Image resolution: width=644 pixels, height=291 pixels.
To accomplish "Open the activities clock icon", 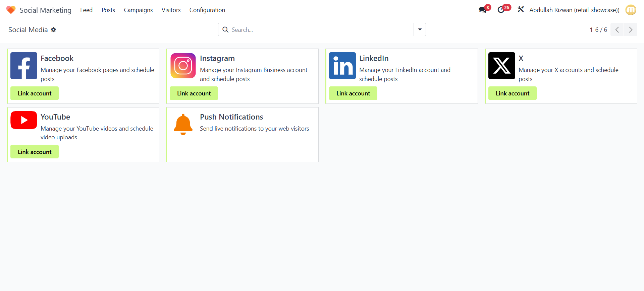I will click(501, 10).
